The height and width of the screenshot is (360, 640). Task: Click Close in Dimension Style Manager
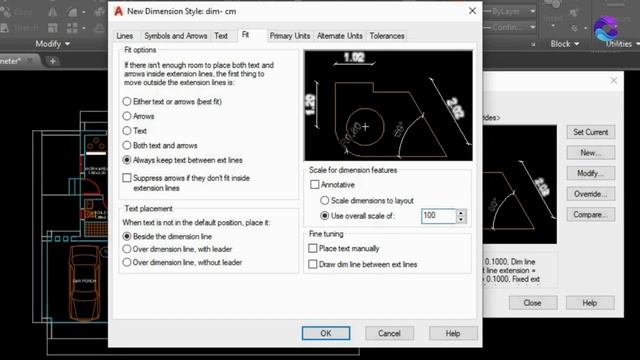[x=533, y=303]
